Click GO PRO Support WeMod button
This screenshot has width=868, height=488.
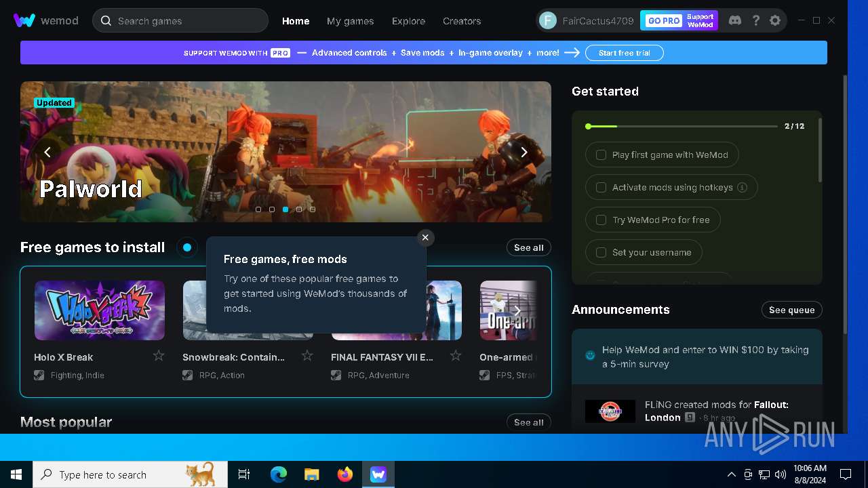coord(679,20)
